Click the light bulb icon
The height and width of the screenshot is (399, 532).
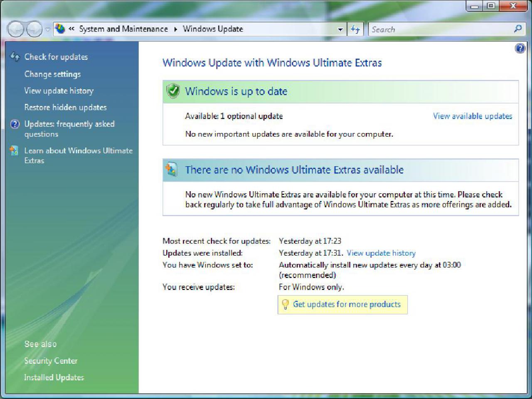(x=285, y=304)
